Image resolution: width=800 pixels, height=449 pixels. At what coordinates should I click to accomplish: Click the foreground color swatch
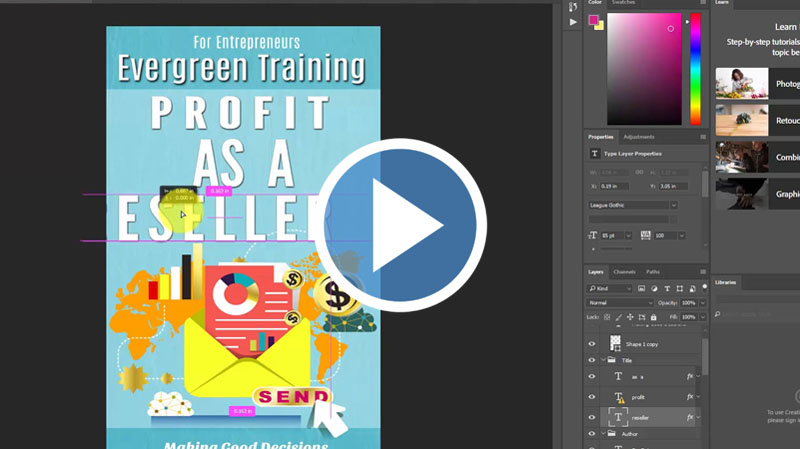pyautogui.click(x=593, y=20)
